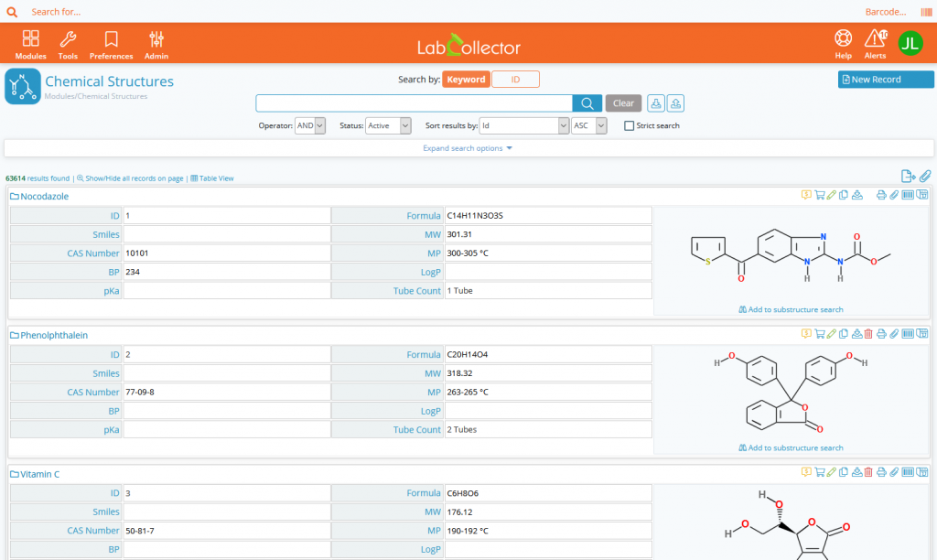Click the Barcode input field

pos(886,11)
